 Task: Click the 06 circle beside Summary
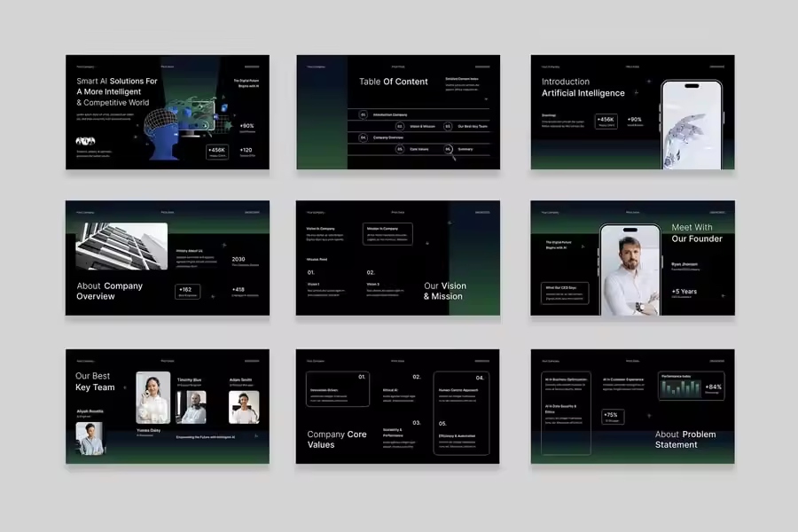(x=448, y=149)
